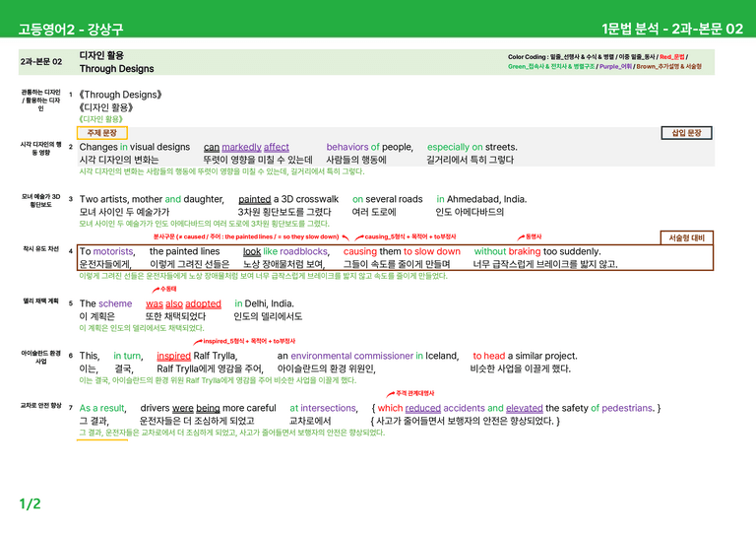Click the 2과-본문 02 section label

pyautogui.click(x=41, y=62)
